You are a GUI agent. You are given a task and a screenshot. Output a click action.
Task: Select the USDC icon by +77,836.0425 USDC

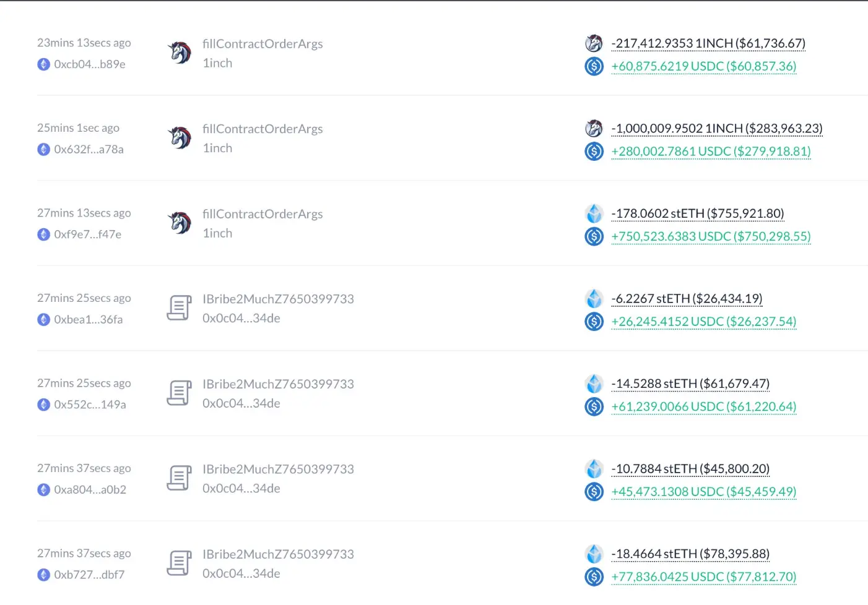coord(594,577)
